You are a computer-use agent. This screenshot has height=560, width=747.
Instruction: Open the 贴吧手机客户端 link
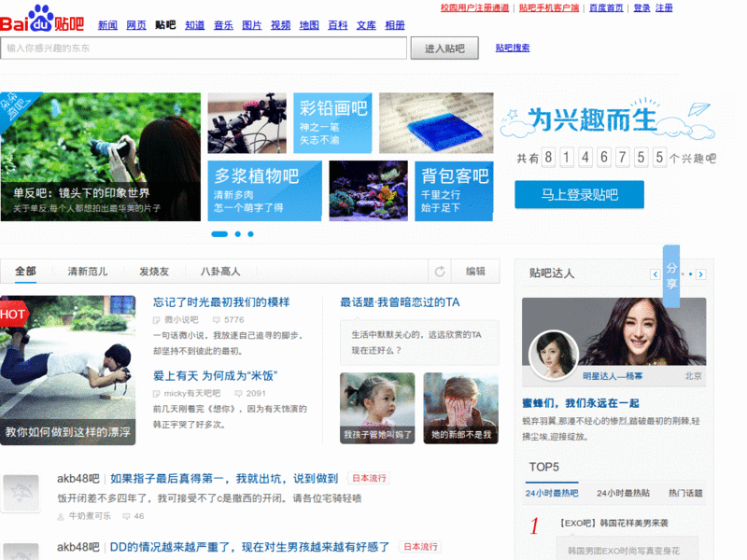(549, 8)
